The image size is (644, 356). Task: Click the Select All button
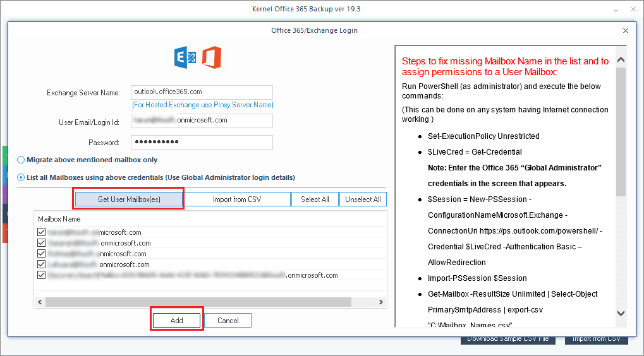click(315, 199)
